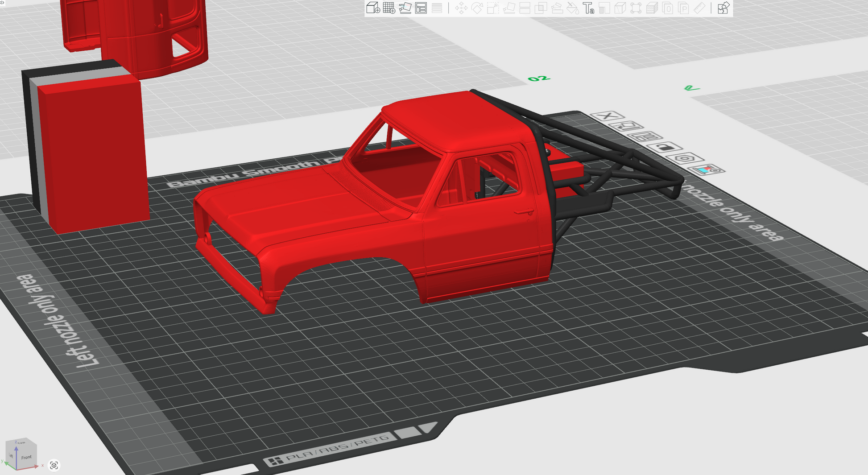Run Auto orient on the model
Screen dimensions: 868x475
(x=405, y=8)
